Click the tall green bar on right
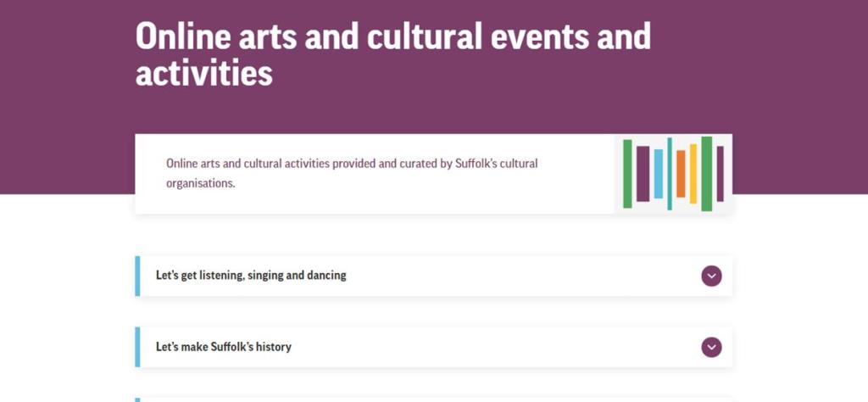 (x=706, y=174)
